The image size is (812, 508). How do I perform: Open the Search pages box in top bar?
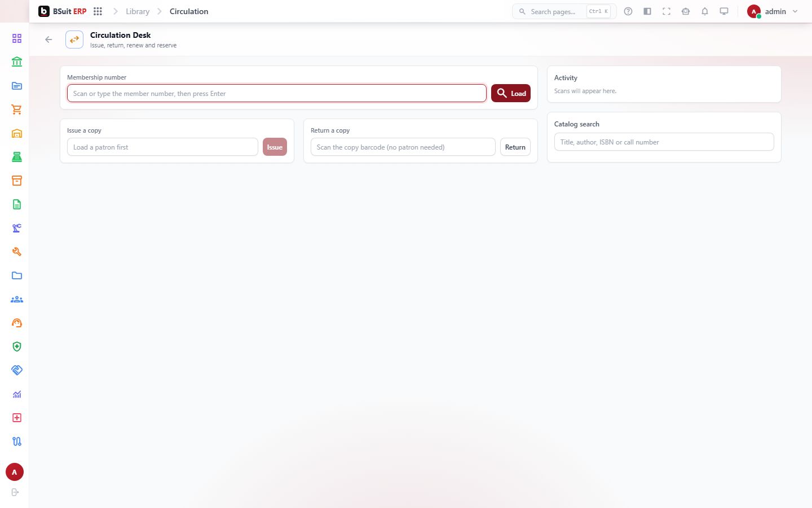click(564, 11)
